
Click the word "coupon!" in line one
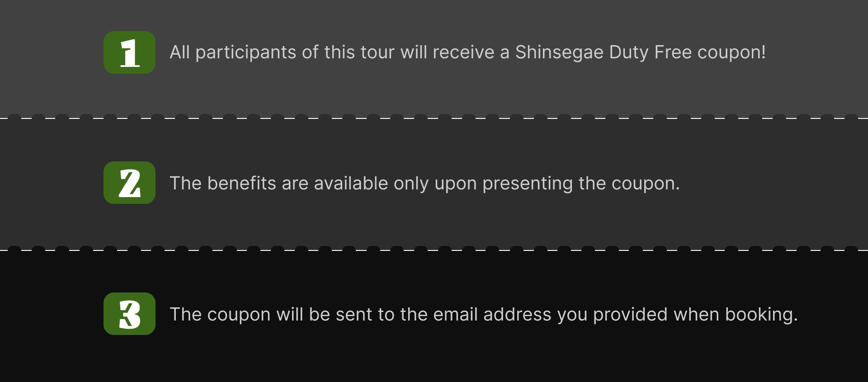731,52
